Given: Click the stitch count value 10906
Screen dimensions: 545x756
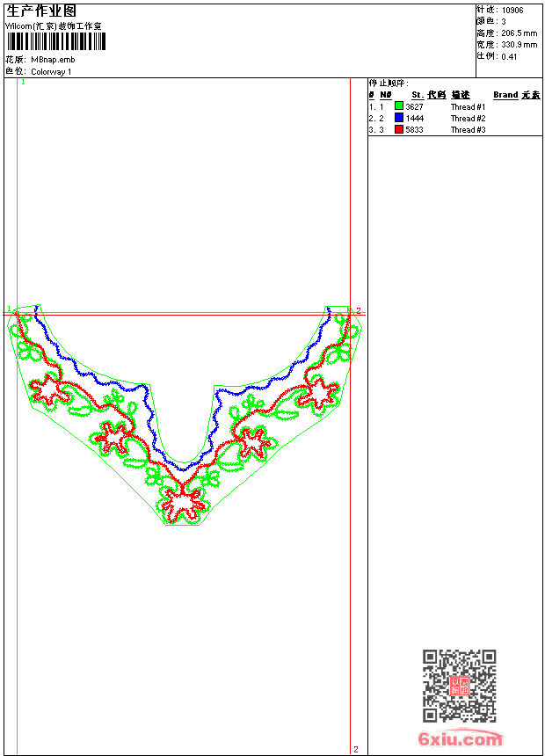Looking at the screenshot, I should pyautogui.click(x=512, y=11).
